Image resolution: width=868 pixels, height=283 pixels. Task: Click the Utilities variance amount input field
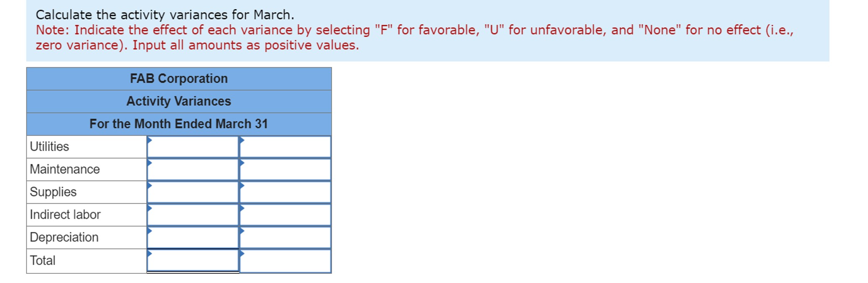[x=193, y=147]
